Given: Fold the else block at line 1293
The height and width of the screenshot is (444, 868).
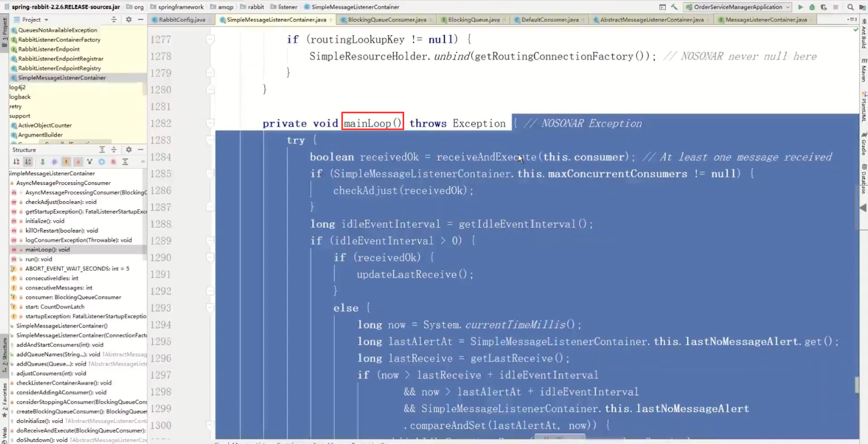Looking at the screenshot, I should tap(210, 308).
